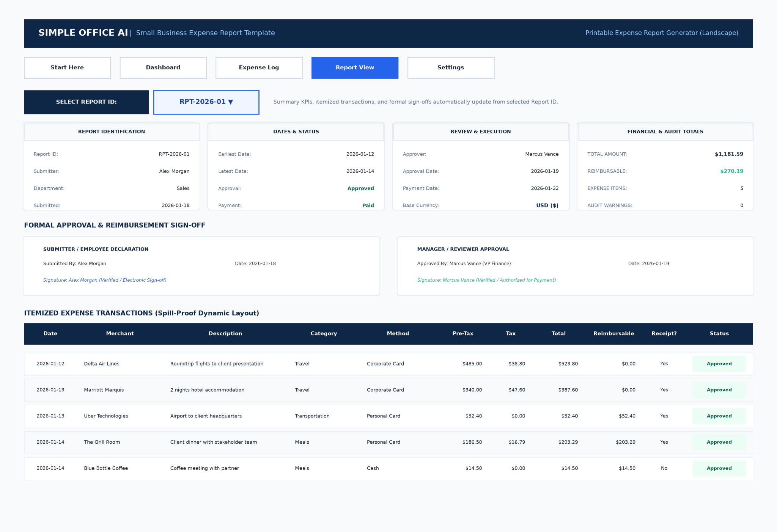
Task: Select The Grill Room merchant cell
Action: tap(102, 442)
